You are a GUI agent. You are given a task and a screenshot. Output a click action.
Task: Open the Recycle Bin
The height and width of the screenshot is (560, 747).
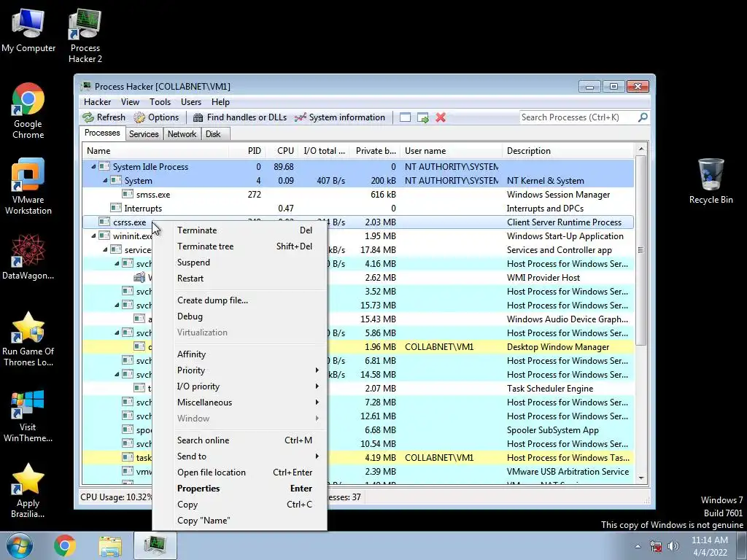[711, 182]
